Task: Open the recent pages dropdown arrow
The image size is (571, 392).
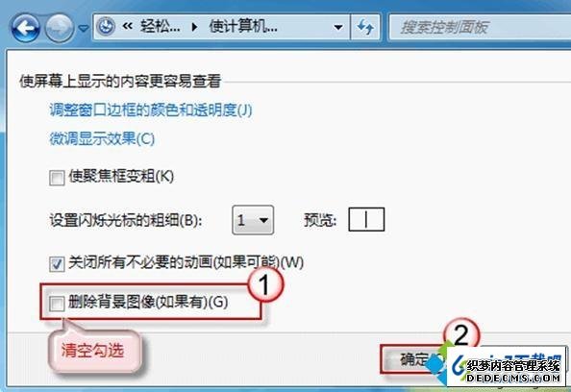Action: [x=84, y=28]
